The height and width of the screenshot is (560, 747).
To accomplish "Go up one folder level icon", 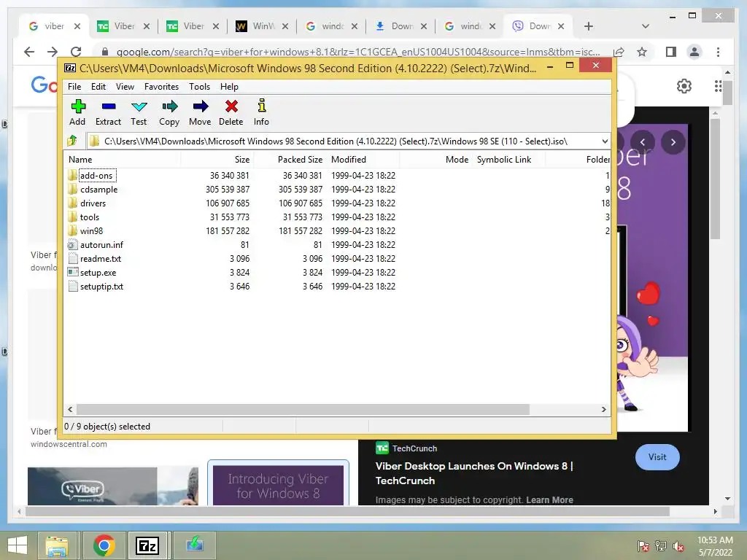I will pyautogui.click(x=72, y=141).
